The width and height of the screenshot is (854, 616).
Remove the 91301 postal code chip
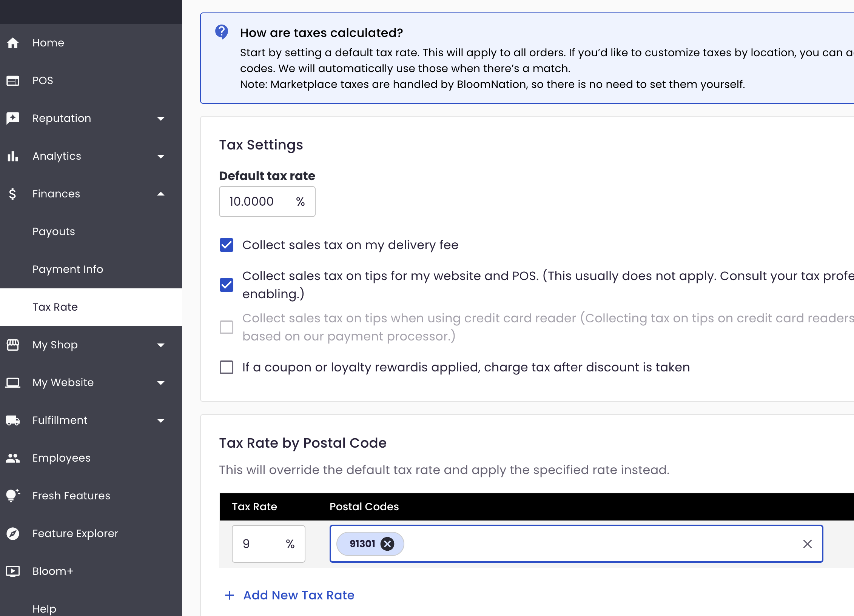[x=387, y=544]
